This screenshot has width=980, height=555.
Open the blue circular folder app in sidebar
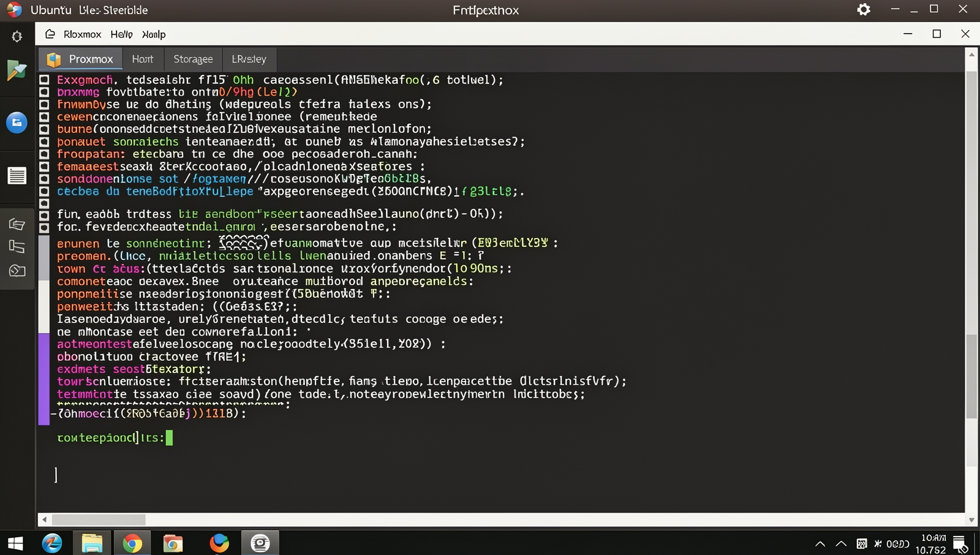[x=17, y=123]
